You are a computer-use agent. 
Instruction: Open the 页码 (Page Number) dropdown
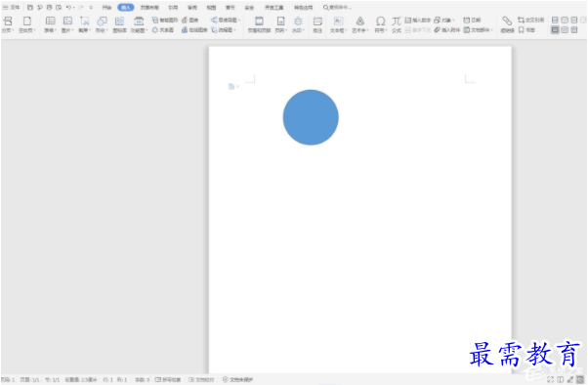tap(280, 24)
